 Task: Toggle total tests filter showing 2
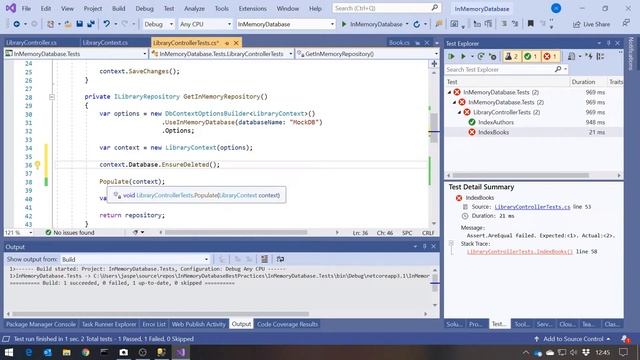pyautogui.click(x=511, y=56)
